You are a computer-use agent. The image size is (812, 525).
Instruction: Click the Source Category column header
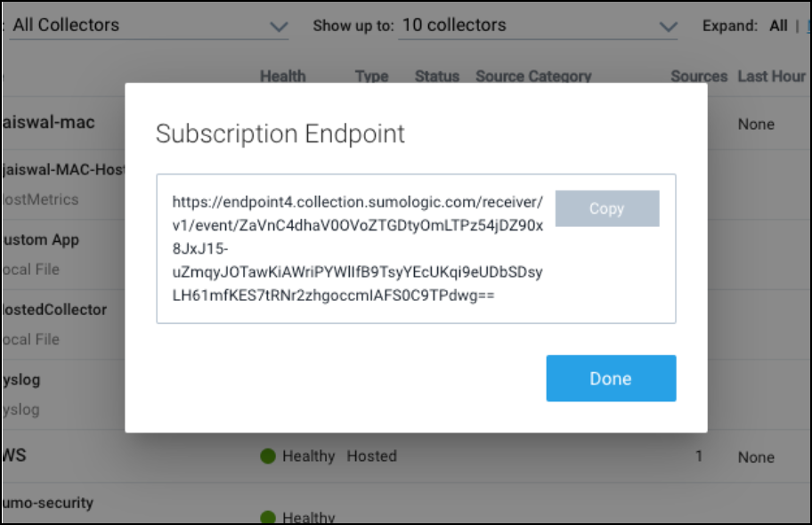coord(533,77)
